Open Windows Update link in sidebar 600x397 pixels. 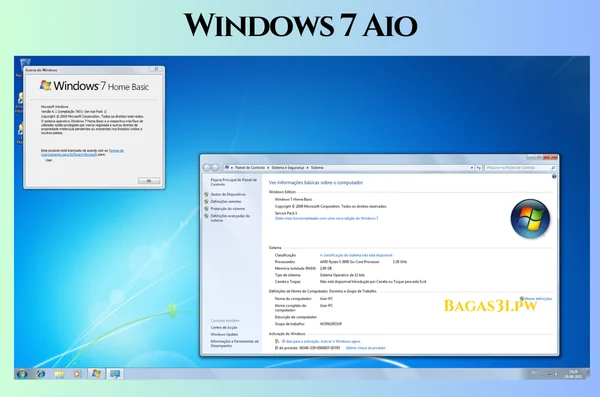pos(224,334)
